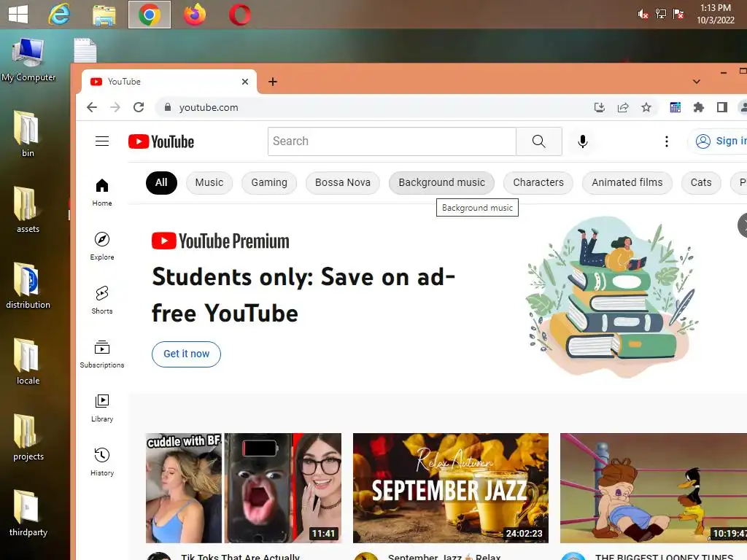Open the Action Center flag icon
Viewport: 747px width, 560px height.
(x=678, y=14)
